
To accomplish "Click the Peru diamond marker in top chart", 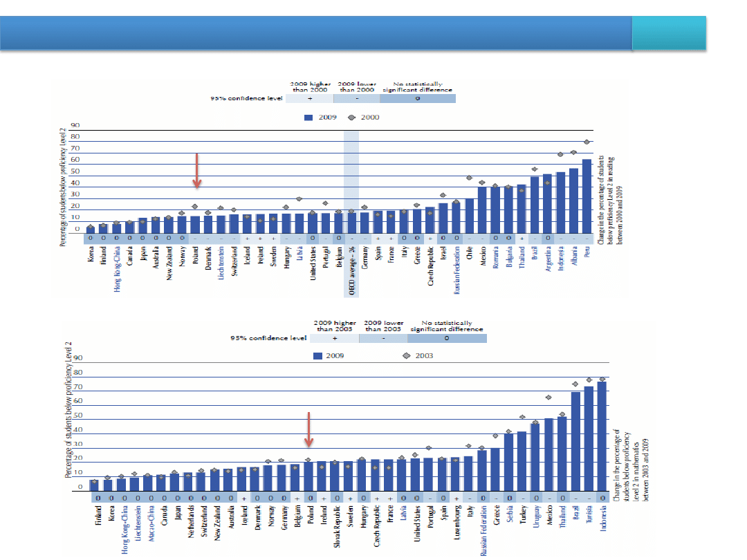I will tap(587, 142).
